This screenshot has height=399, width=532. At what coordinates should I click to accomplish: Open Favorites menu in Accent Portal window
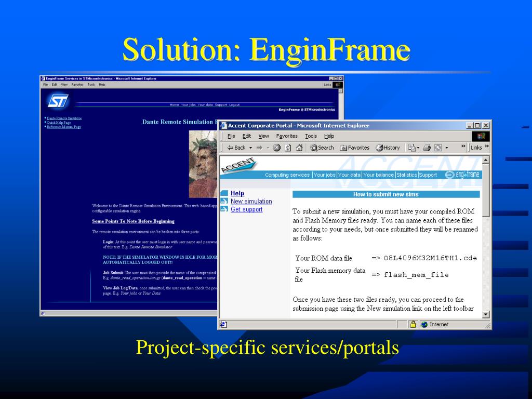[287, 136]
